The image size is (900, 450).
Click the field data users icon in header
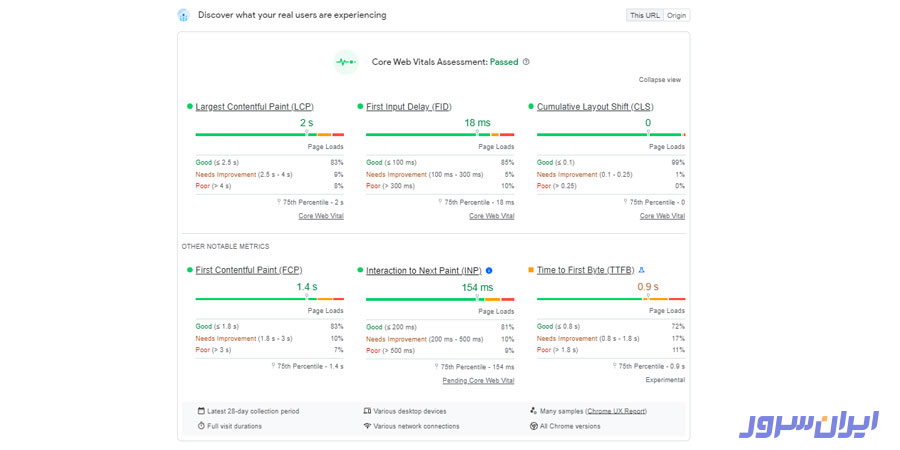[183, 15]
